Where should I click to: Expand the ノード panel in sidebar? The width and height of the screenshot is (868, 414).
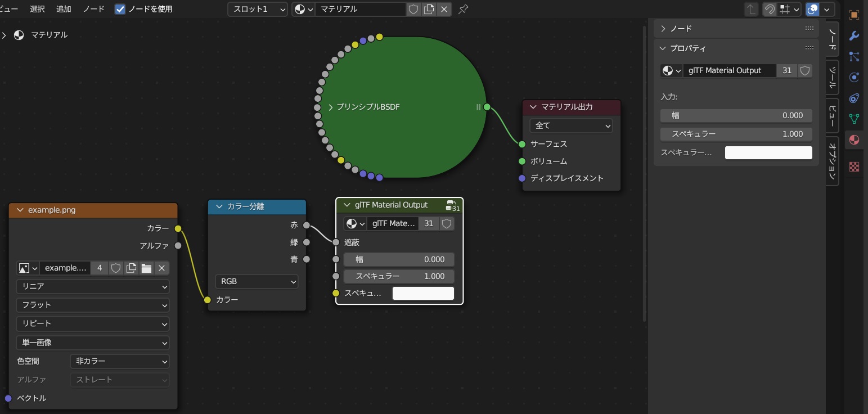pos(663,28)
